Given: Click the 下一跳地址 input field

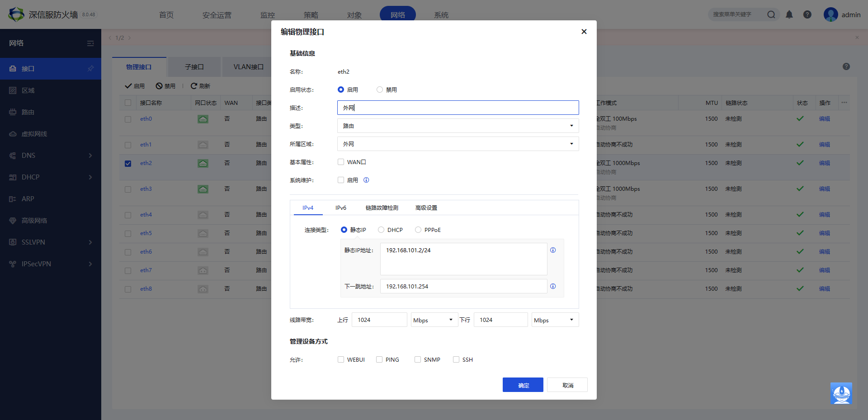Looking at the screenshot, I should (x=464, y=286).
